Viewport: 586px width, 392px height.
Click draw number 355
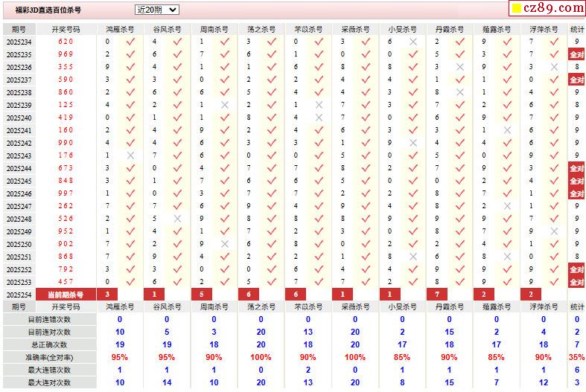pos(66,67)
